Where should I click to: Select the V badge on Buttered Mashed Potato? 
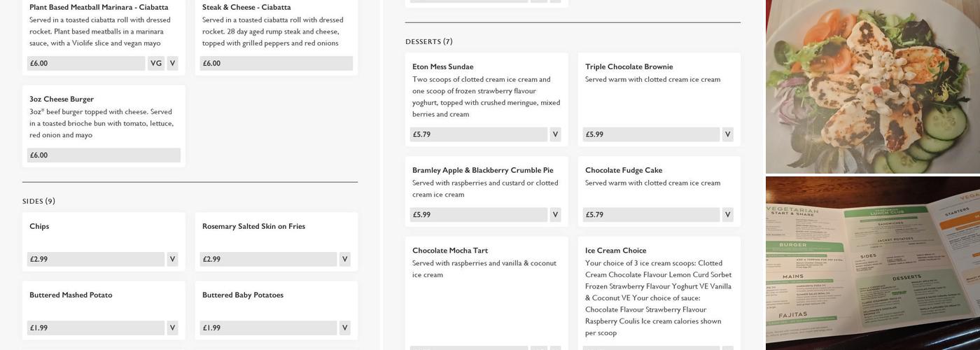coord(172,328)
